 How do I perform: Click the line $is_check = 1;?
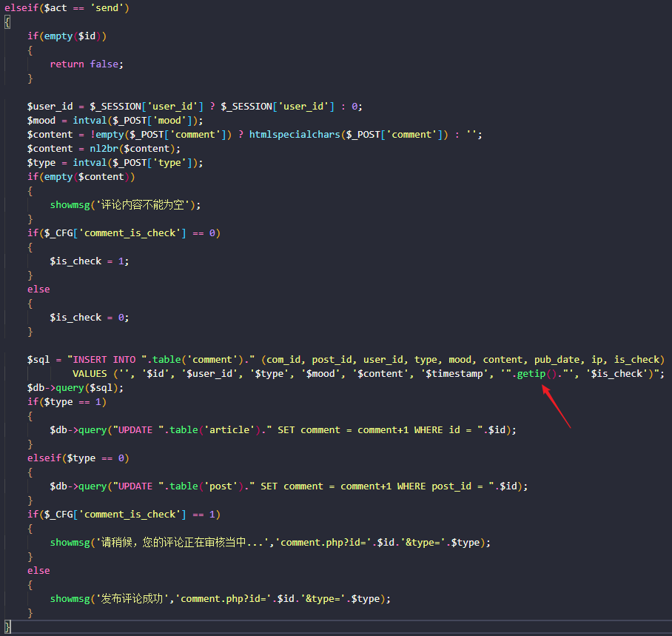click(89, 261)
